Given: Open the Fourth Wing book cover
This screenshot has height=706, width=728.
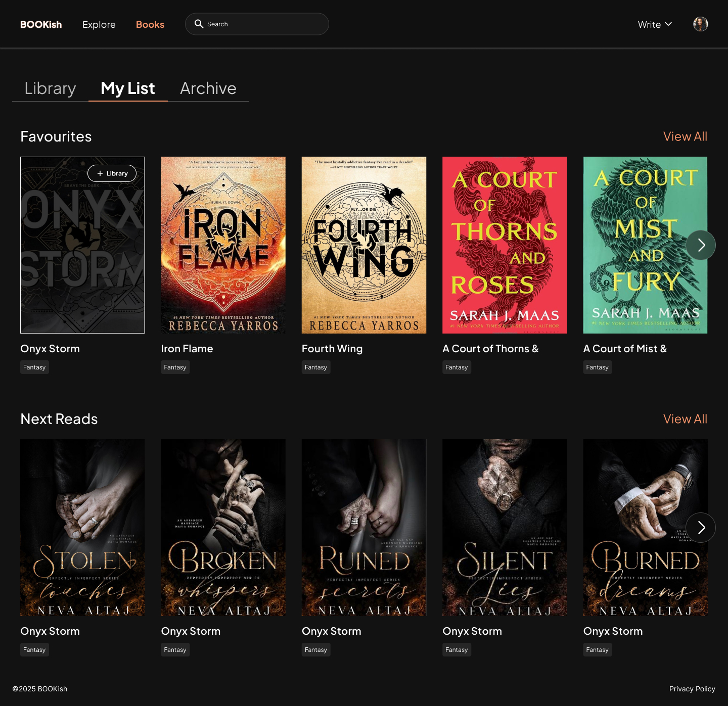Looking at the screenshot, I should [x=364, y=245].
